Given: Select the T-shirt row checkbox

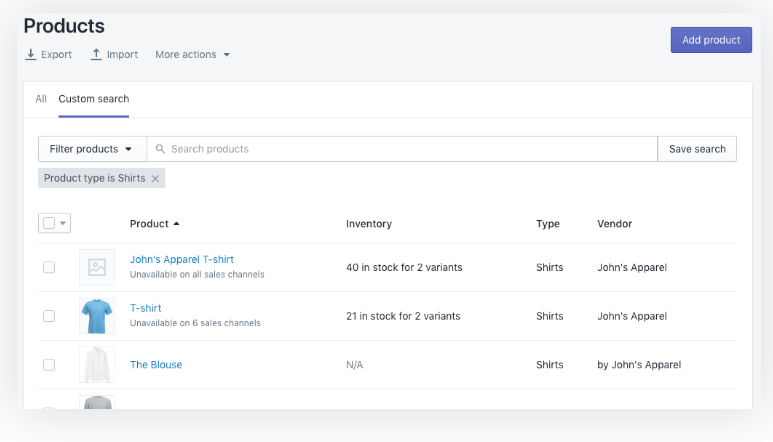Looking at the screenshot, I should 49,316.
